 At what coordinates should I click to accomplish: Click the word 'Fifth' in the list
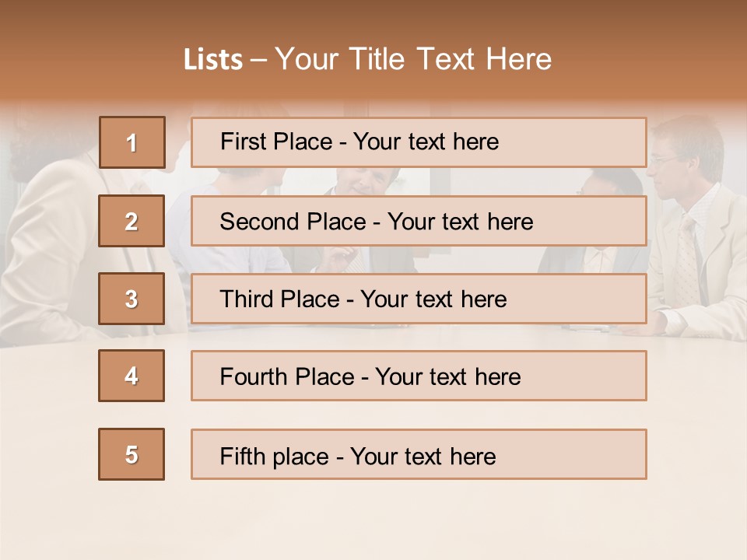coord(243,456)
